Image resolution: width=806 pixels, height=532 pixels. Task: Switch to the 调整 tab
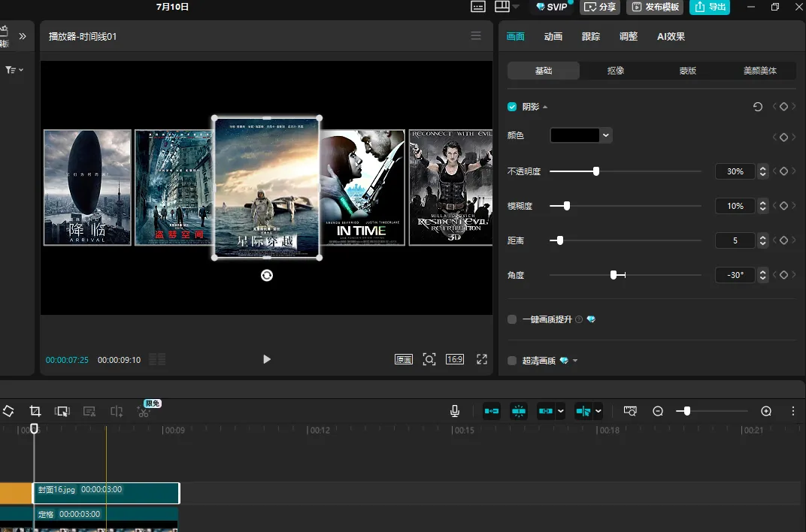[x=628, y=37]
